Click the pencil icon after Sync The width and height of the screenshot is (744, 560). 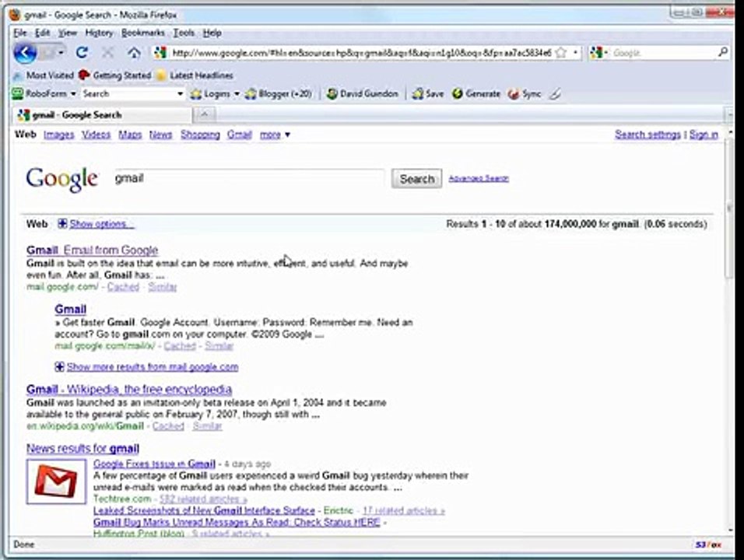pyautogui.click(x=555, y=94)
